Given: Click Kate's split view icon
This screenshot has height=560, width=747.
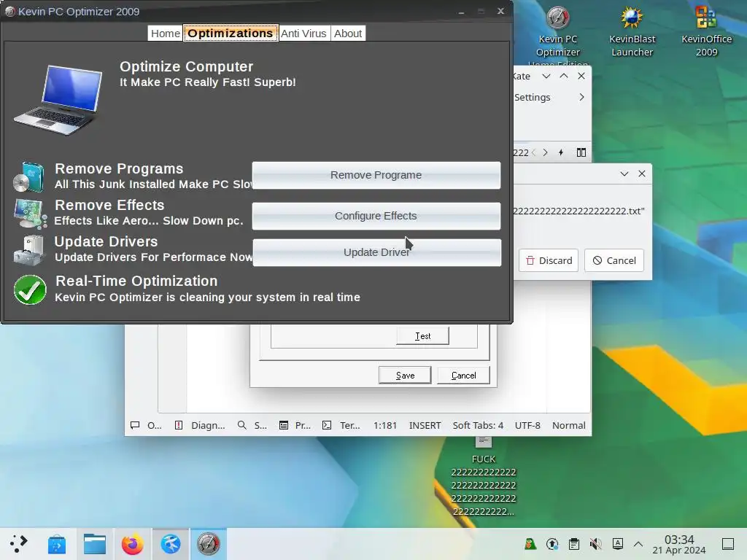Looking at the screenshot, I should point(581,152).
